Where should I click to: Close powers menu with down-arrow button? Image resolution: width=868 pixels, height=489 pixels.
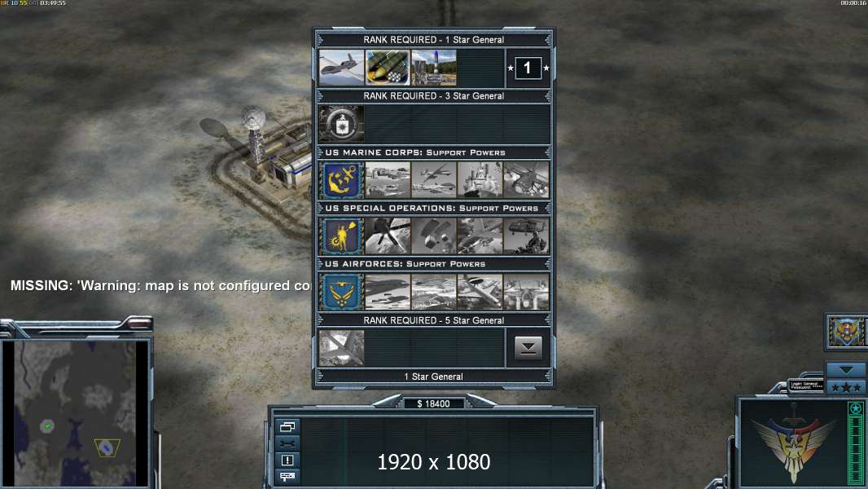[528, 348]
